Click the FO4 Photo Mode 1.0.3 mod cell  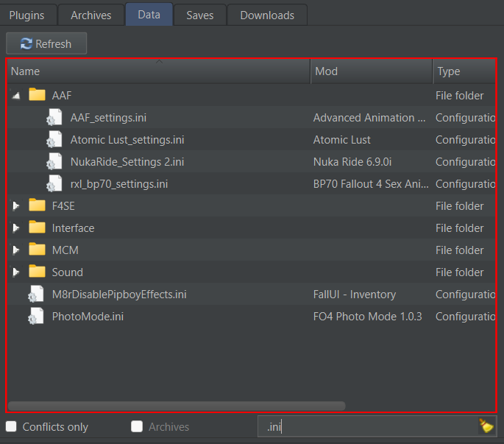pos(367,317)
